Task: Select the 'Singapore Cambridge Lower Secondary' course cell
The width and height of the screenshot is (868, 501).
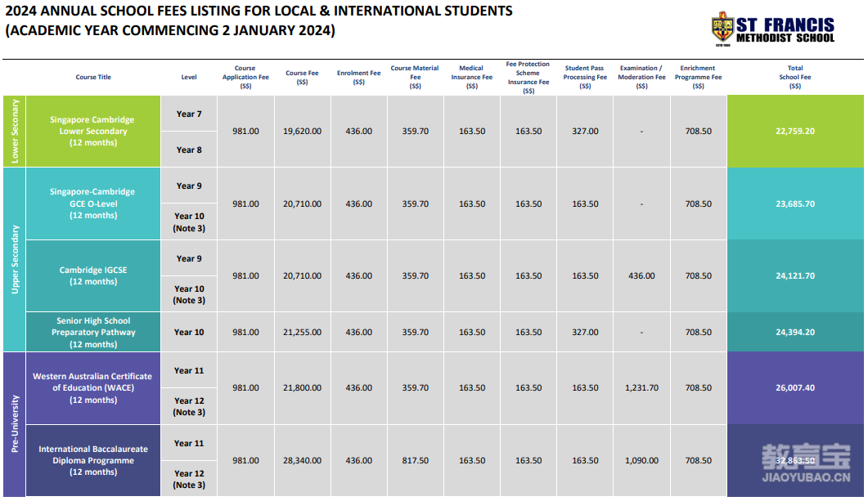Action: click(93, 131)
